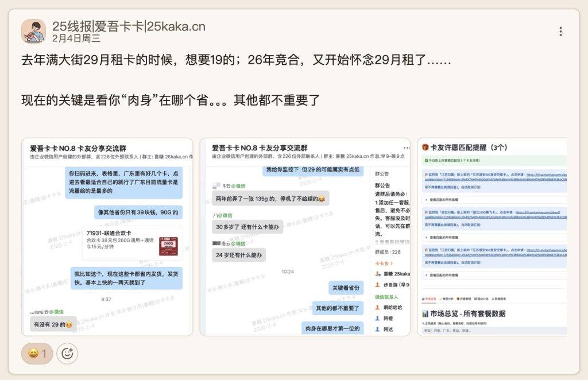Click the avatar icon next to 阿达
The width and height of the screenshot is (588, 380).
pyautogui.click(x=377, y=329)
